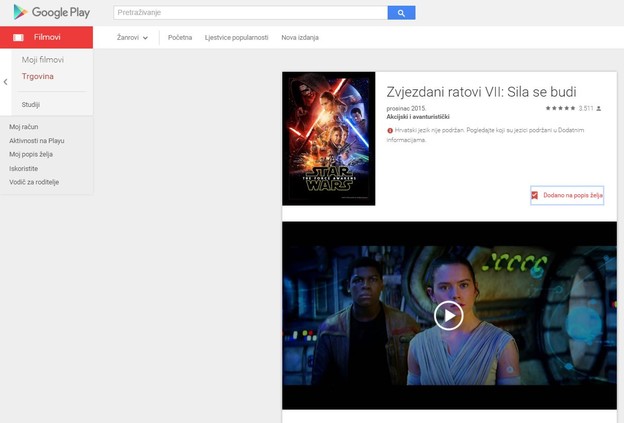Click the red warning info icon
The width and height of the screenshot is (624, 423).
(x=390, y=131)
